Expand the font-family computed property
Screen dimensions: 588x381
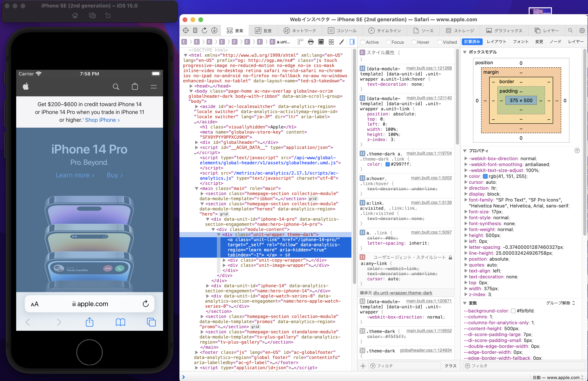(466, 200)
